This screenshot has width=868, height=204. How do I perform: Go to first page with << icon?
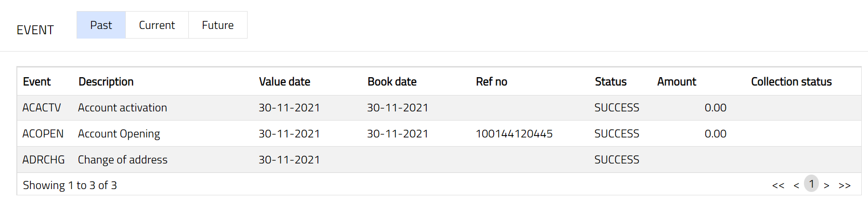778,185
